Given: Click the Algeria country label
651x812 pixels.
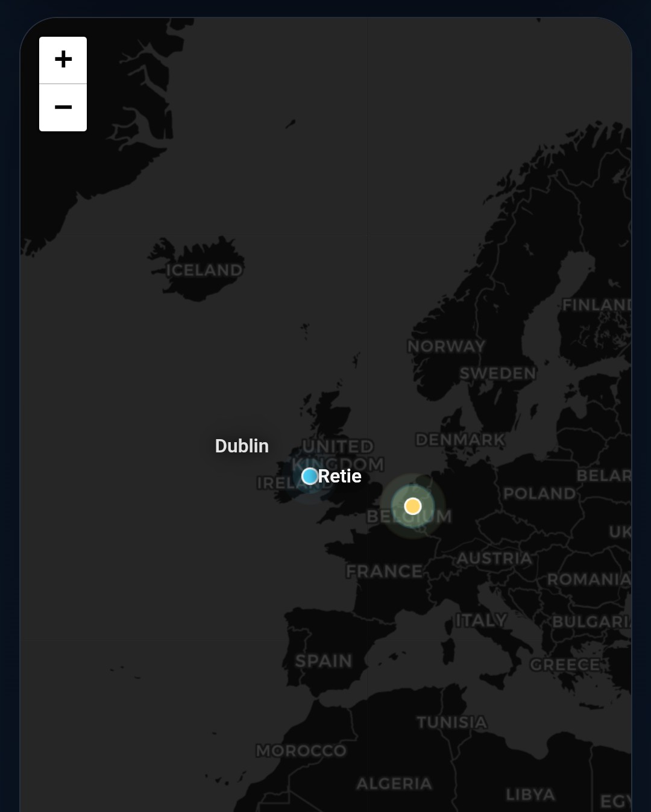Looking at the screenshot, I should (x=394, y=784).
